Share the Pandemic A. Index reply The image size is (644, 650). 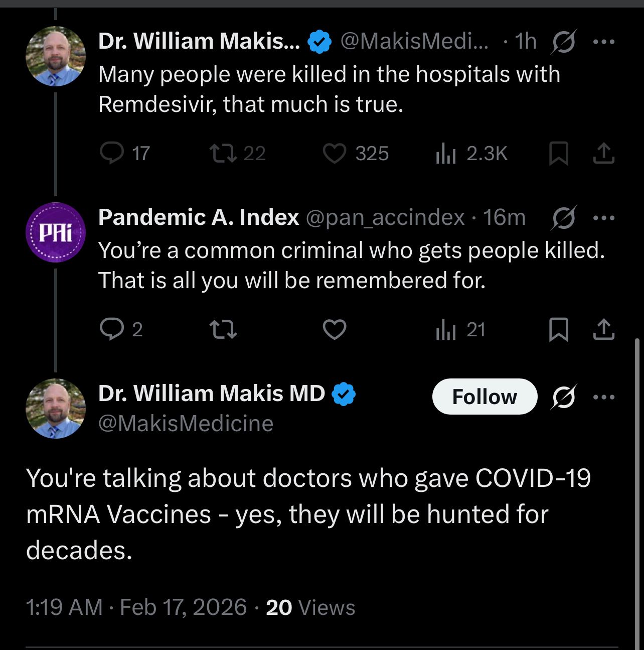tap(603, 330)
